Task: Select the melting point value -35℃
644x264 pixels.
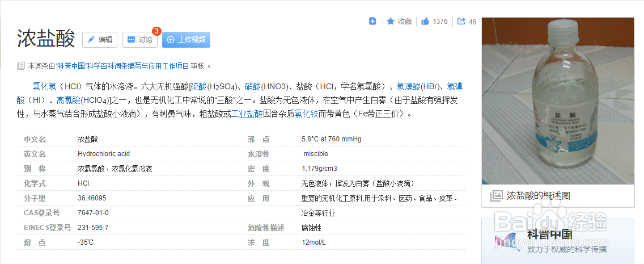Action: tap(86, 242)
